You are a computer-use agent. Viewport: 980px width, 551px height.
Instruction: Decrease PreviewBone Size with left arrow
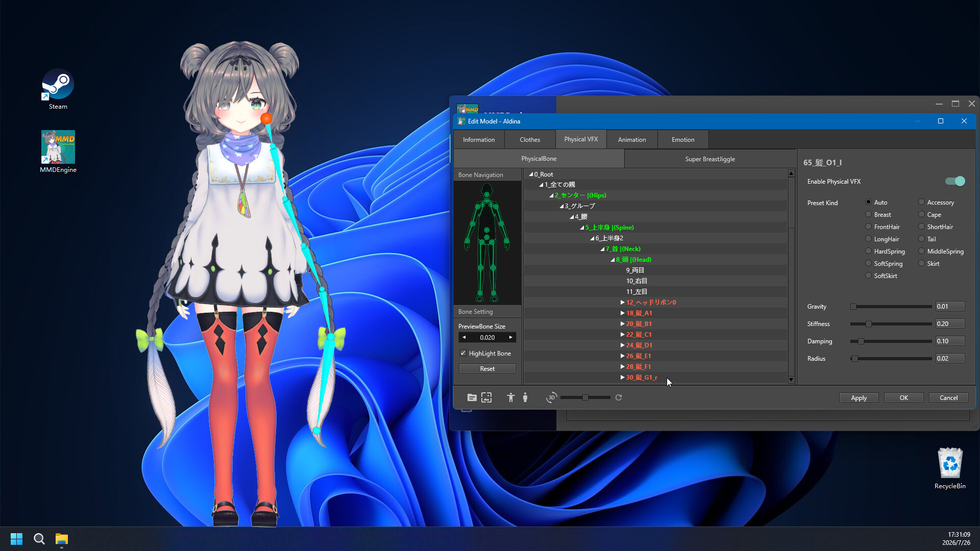464,337
